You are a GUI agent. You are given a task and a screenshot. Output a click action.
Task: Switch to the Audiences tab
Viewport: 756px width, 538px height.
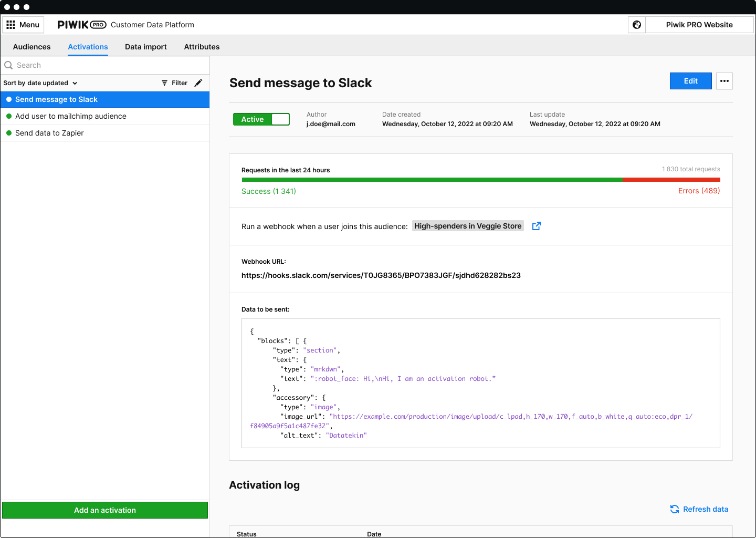click(x=31, y=47)
